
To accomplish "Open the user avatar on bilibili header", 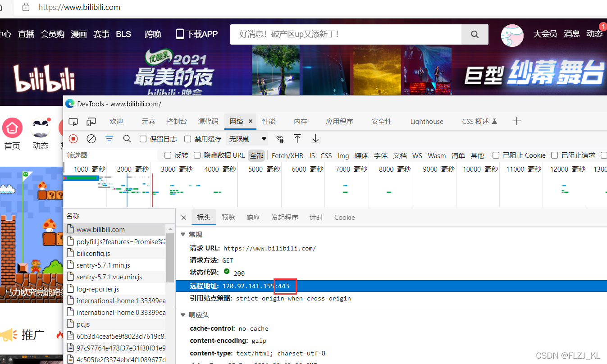I will point(512,36).
